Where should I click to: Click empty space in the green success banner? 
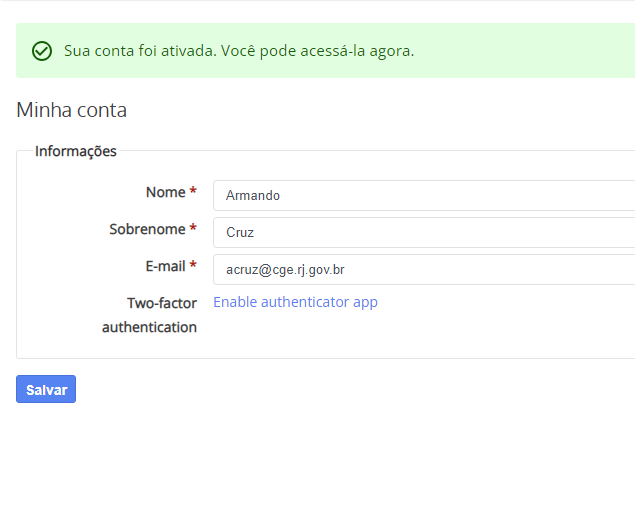pyautogui.click(x=530, y=51)
